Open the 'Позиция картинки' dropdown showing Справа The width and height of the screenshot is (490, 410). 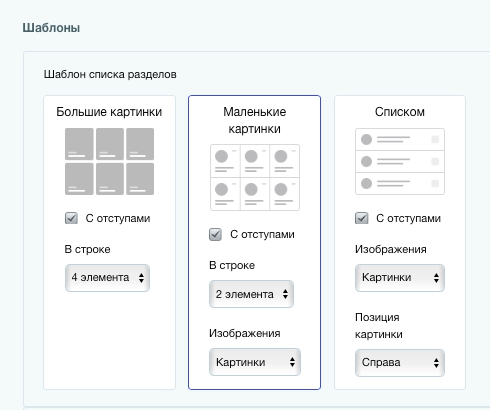pos(400,363)
